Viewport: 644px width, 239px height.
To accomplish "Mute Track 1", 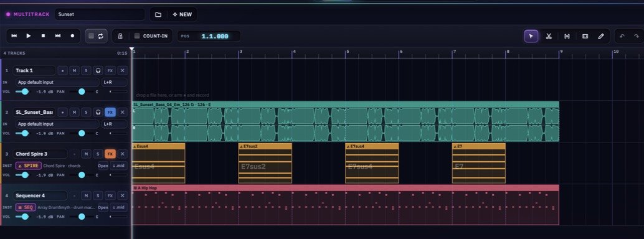I will click(74, 70).
